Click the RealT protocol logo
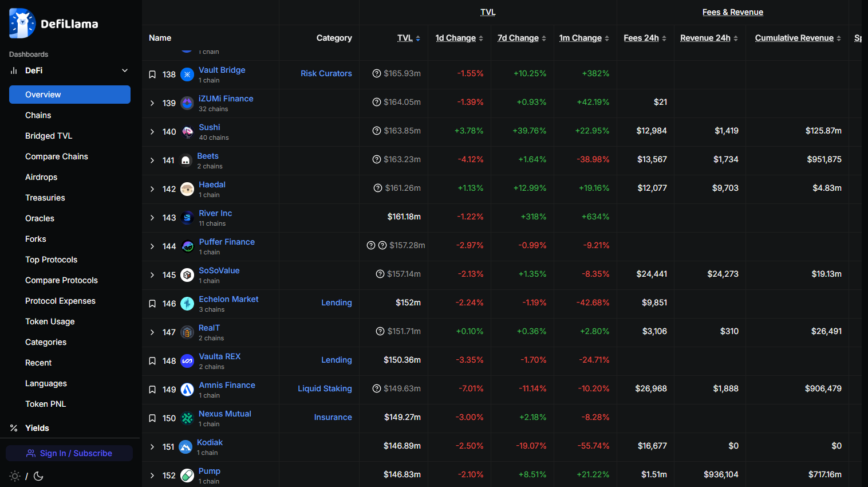The image size is (868, 487). tap(187, 332)
